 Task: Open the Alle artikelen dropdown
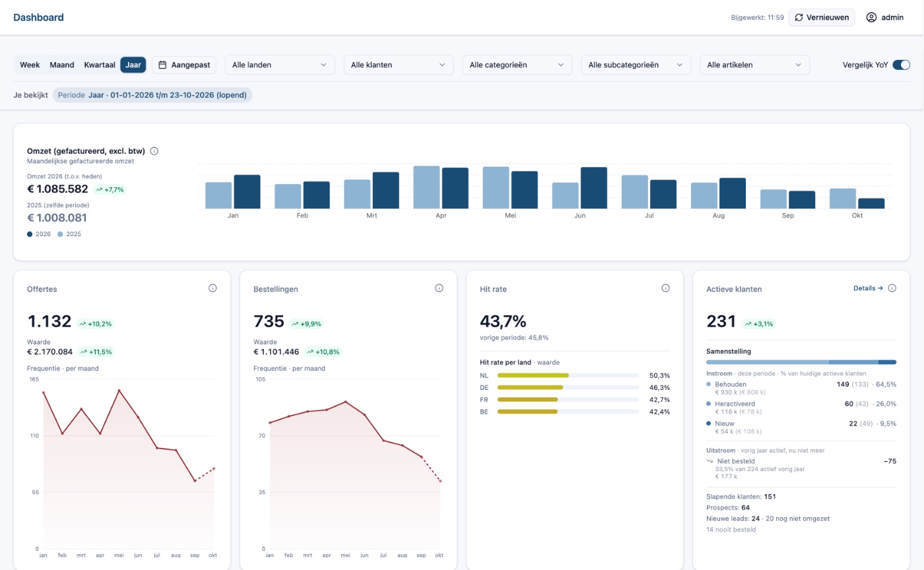coord(754,65)
